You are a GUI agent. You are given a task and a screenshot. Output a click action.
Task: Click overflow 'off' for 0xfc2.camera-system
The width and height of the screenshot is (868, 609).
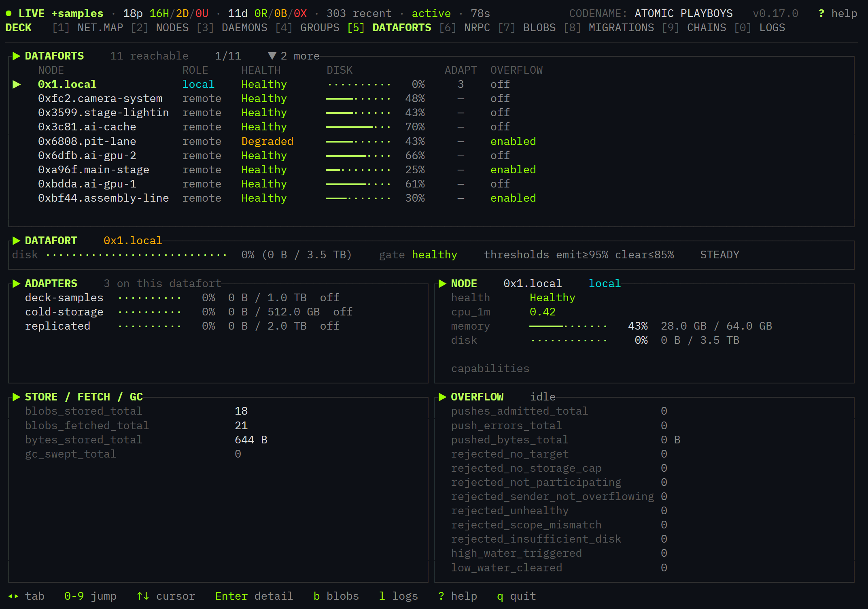[x=500, y=98]
